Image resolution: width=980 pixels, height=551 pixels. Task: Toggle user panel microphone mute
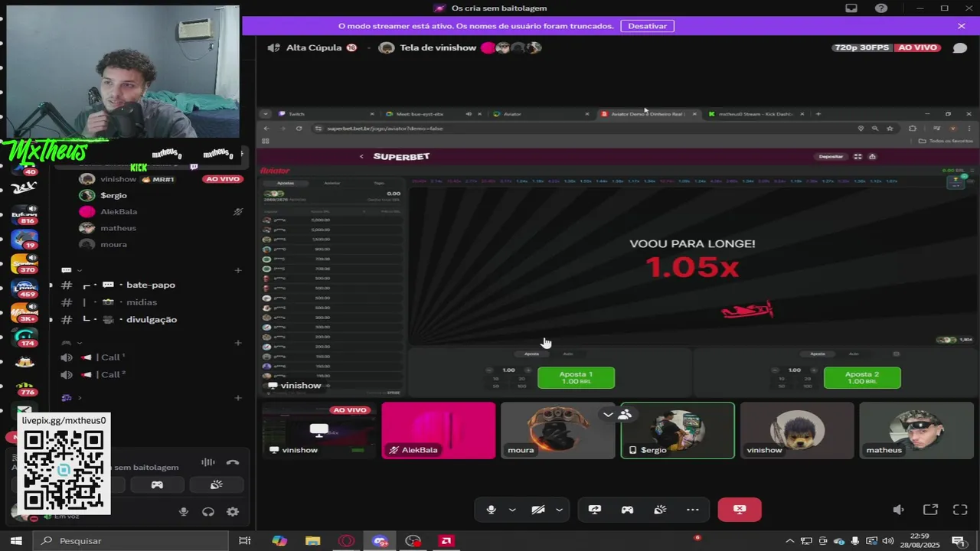coord(184,512)
